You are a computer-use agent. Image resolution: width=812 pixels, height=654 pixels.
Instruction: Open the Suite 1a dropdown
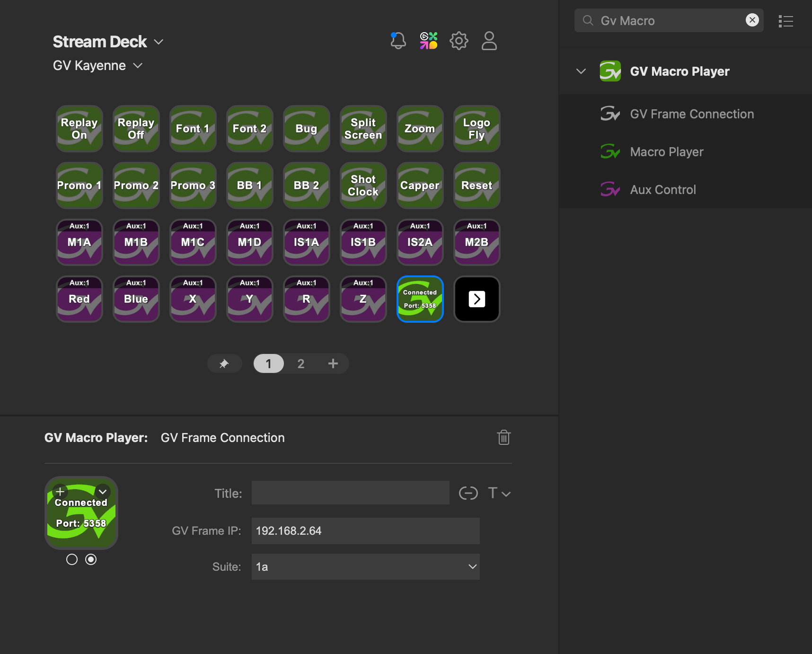tap(366, 567)
